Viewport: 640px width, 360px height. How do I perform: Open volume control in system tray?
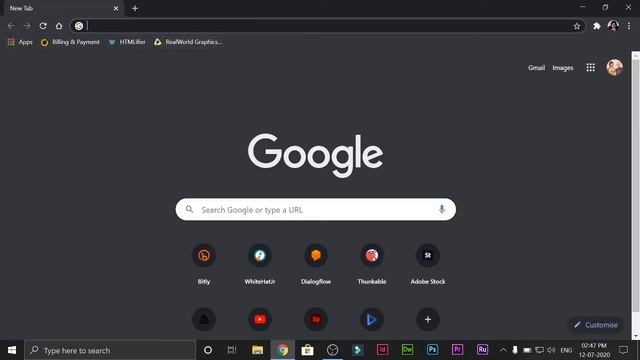(551, 350)
